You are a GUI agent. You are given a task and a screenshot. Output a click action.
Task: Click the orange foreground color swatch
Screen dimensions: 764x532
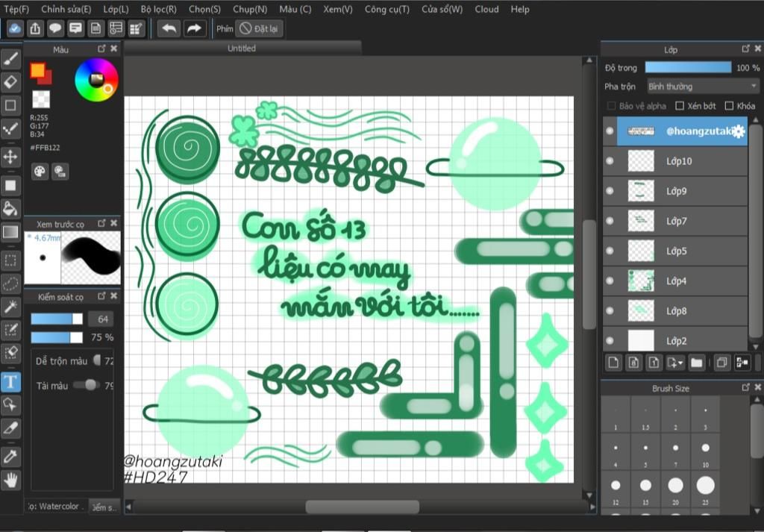pos(37,70)
